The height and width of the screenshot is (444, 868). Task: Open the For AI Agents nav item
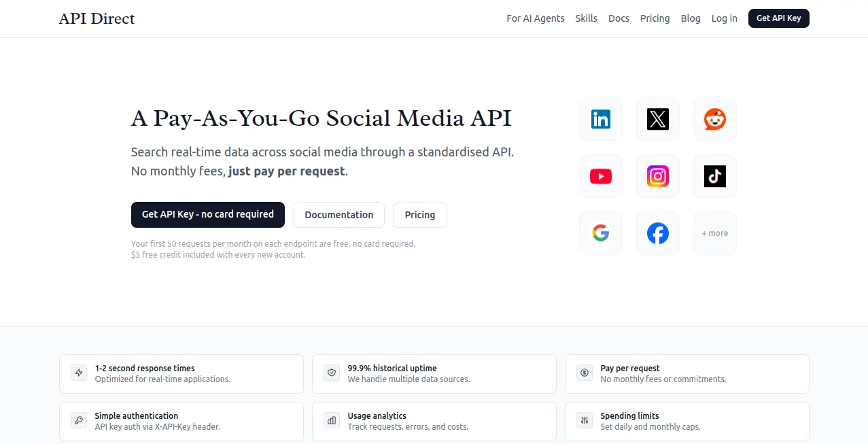tap(536, 18)
